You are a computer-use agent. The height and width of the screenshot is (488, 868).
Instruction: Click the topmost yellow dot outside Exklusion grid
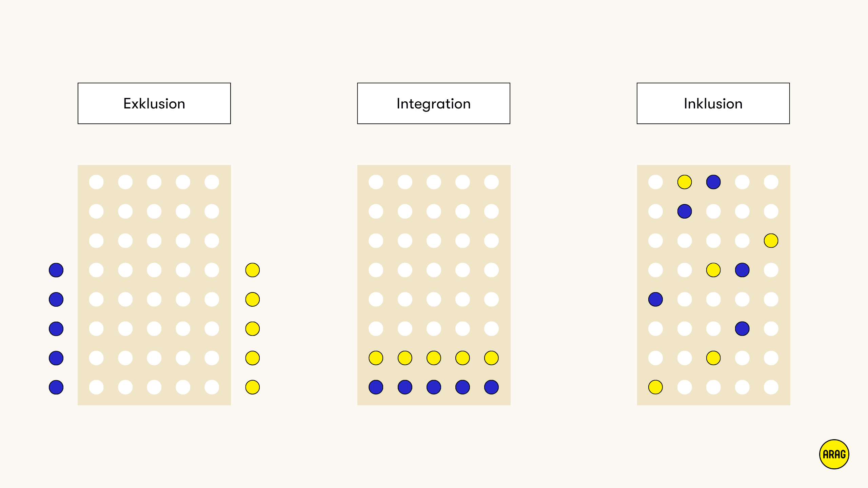[253, 270]
